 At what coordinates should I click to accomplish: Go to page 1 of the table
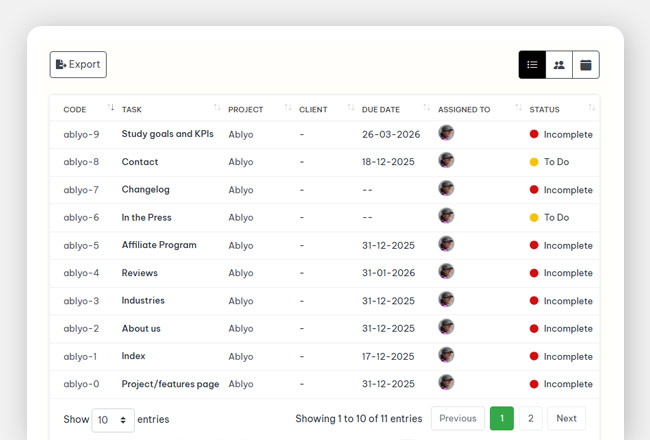(x=502, y=418)
